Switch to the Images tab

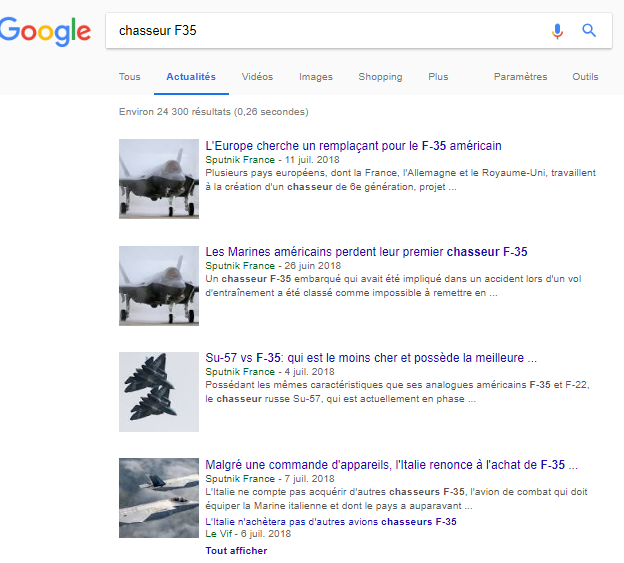(x=316, y=77)
